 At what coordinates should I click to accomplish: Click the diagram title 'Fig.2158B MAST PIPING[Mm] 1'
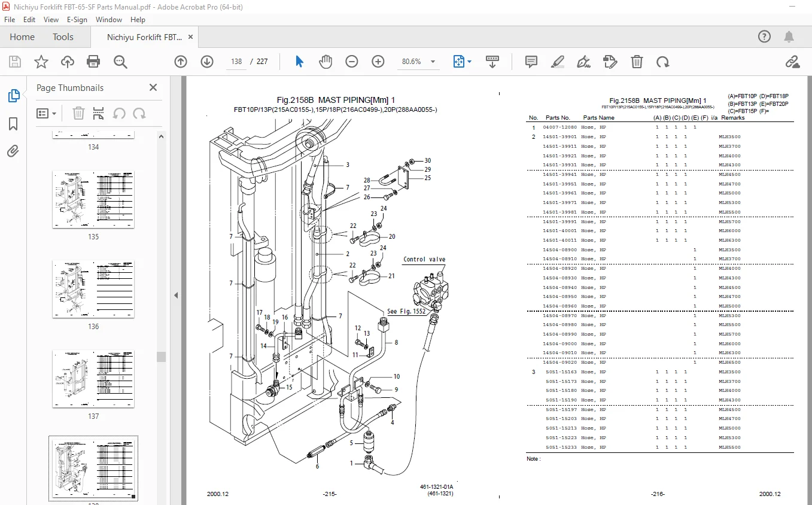[336, 100]
